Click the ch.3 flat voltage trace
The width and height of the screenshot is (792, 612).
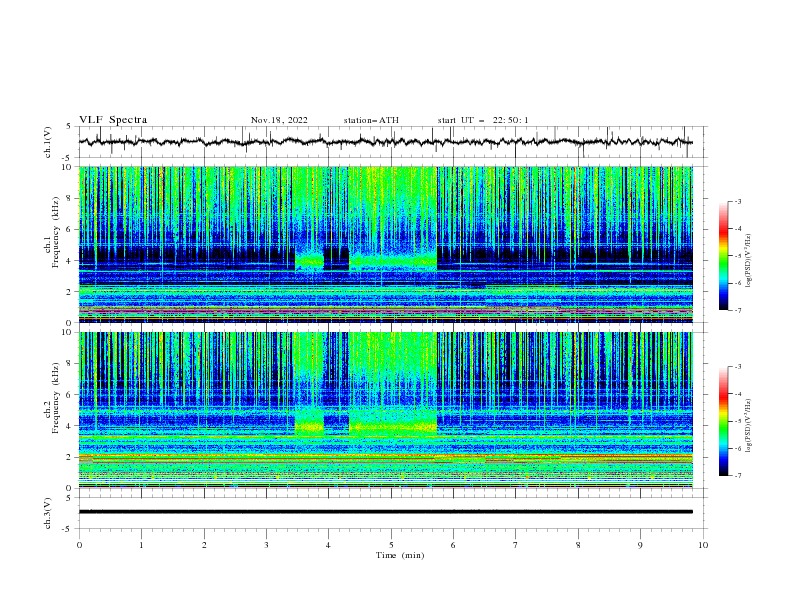point(386,512)
